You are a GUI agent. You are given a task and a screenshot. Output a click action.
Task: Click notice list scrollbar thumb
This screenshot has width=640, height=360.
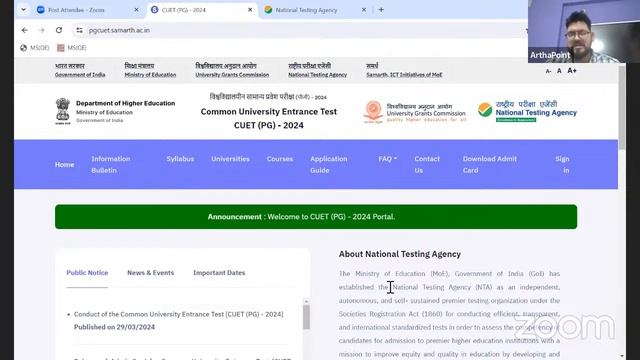tap(306, 317)
